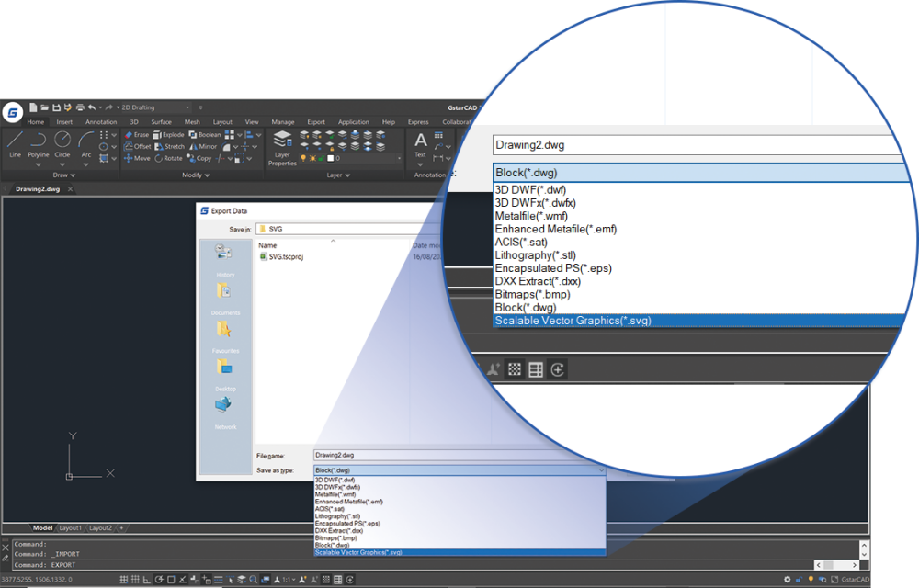919x588 pixels.
Task: Click the Redo arrow icon
Action: 109,107
